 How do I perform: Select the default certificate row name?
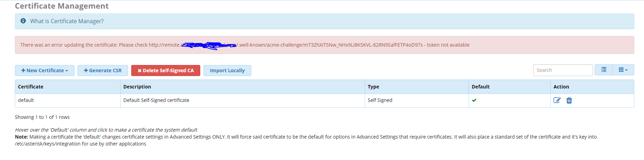(26, 100)
